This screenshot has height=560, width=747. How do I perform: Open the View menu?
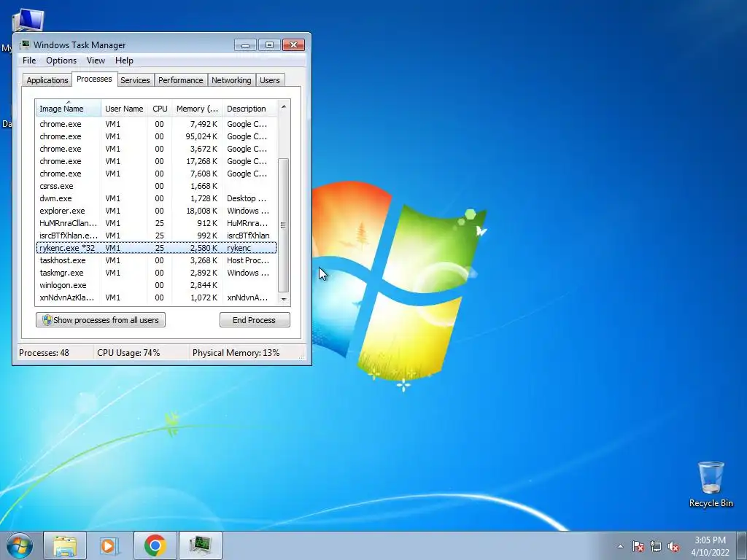(96, 61)
